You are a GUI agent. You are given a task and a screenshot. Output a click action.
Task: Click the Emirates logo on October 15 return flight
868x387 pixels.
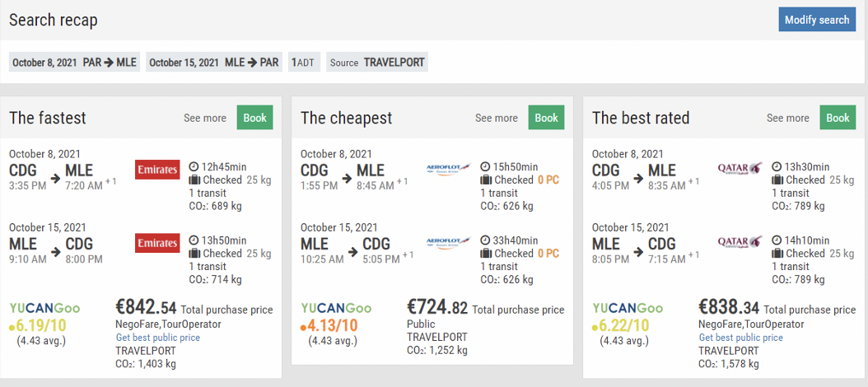click(157, 243)
